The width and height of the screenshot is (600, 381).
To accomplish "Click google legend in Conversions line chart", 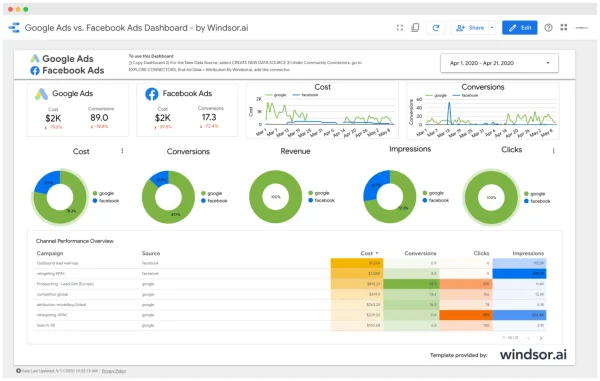I will [436, 95].
